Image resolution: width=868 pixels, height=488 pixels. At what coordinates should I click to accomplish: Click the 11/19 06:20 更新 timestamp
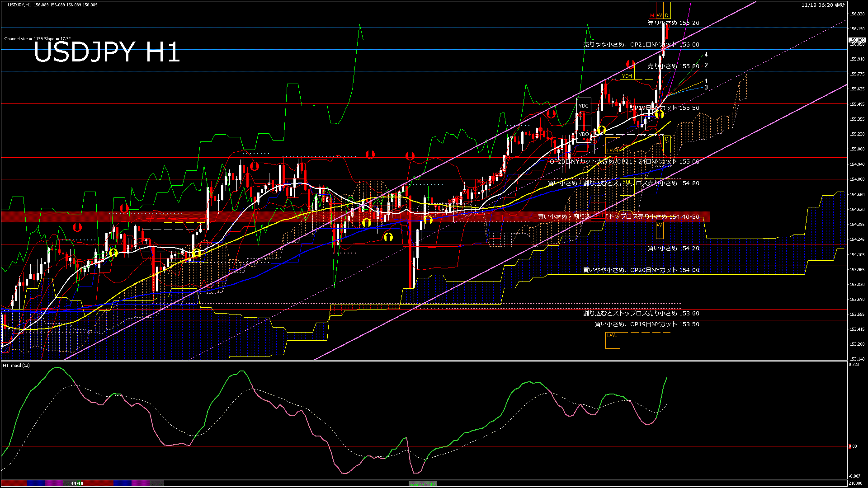click(x=823, y=5)
